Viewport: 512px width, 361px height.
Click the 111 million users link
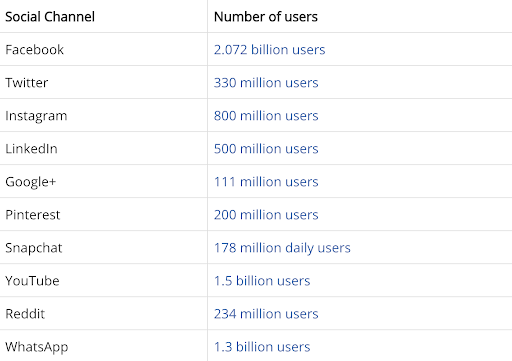pyautogui.click(x=266, y=182)
